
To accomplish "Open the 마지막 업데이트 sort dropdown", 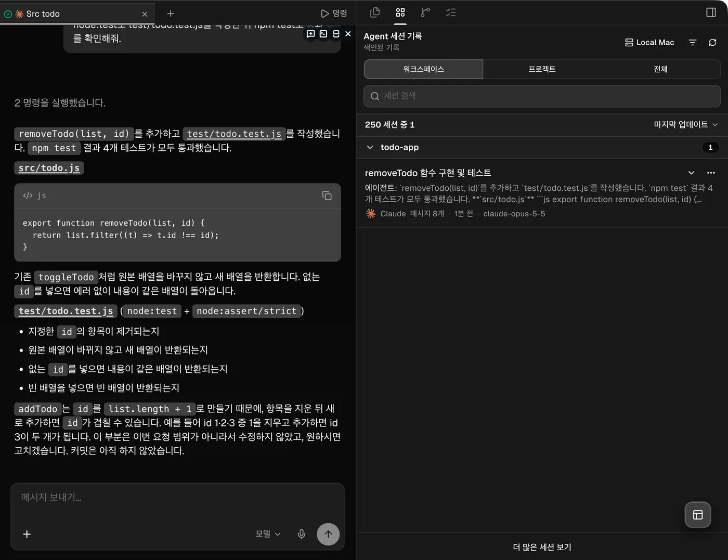I will coord(686,124).
